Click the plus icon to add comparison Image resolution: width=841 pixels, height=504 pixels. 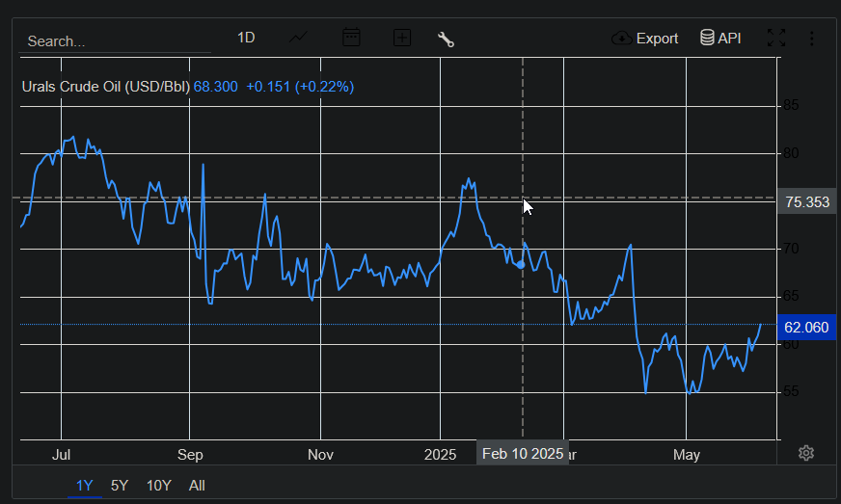pyautogui.click(x=402, y=38)
